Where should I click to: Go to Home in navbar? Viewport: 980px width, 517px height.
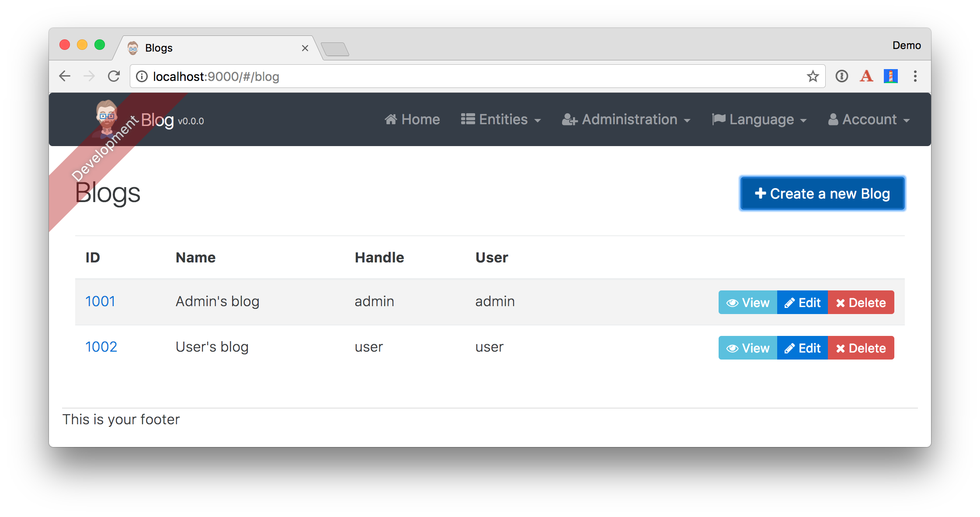point(412,119)
